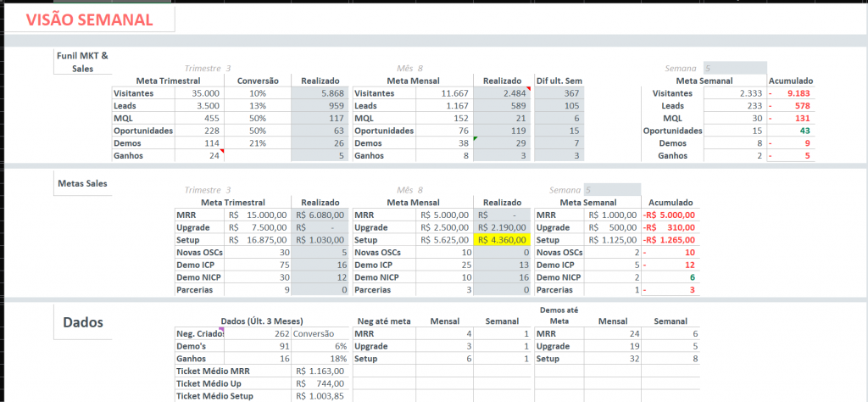Click the Dif ult. Sem column header
The width and height of the screenshot is (868, 402).
click(559, 81)
